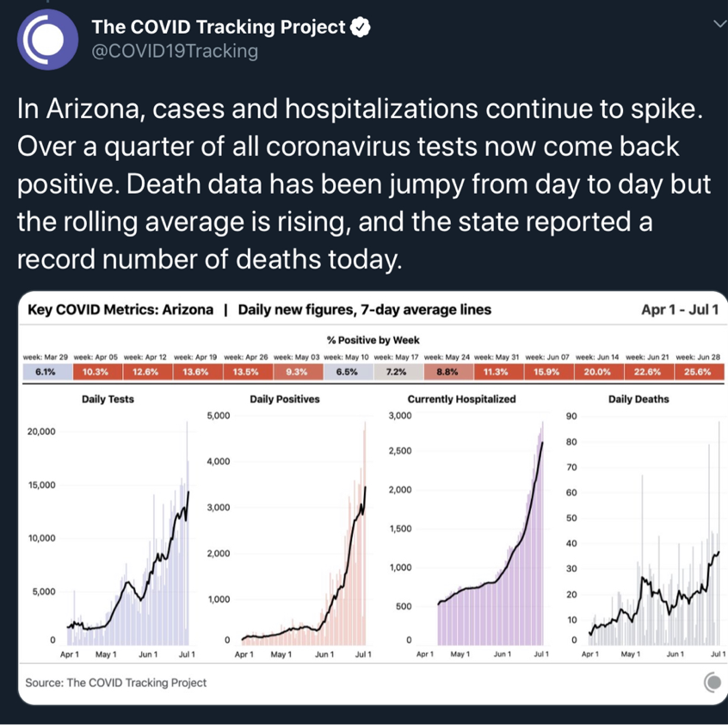Visit the @COVID19Tracking handle link
This screenshot has width=728, height=725.
pos(175,52)
